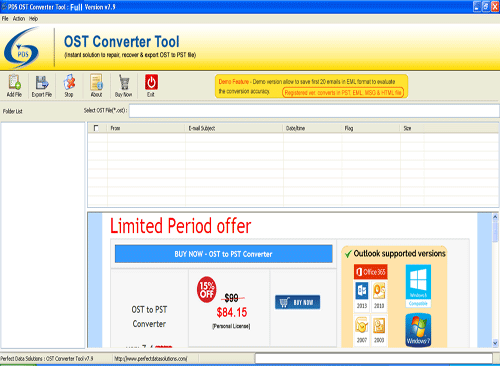The image size is (500, 366).
Task: Open the About toolbar icon
Action: coord(96,82)
